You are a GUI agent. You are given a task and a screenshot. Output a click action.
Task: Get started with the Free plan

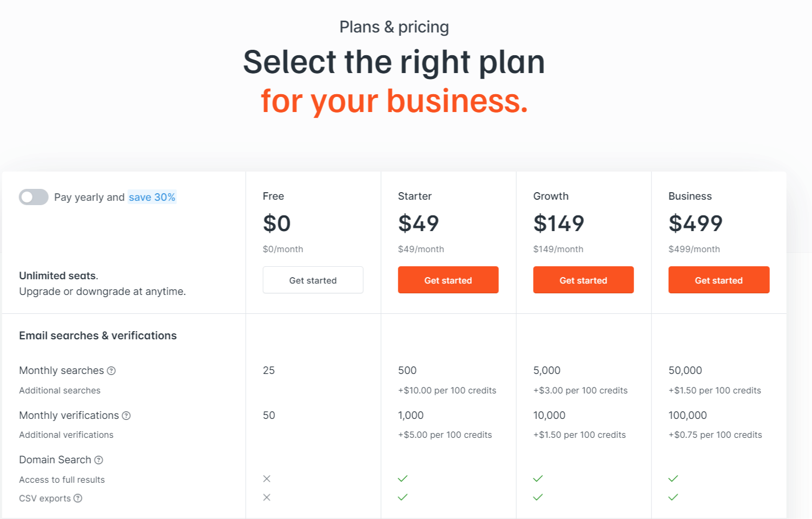click(x=313, y=280)
